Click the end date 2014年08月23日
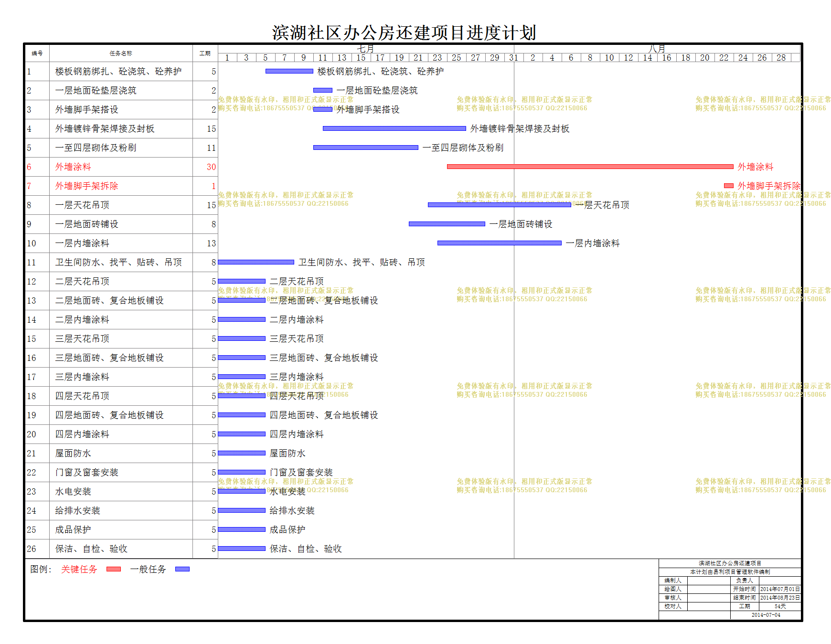Image resolution: width=831 pixels, height=644 pixels. click(x=780, y=598)
